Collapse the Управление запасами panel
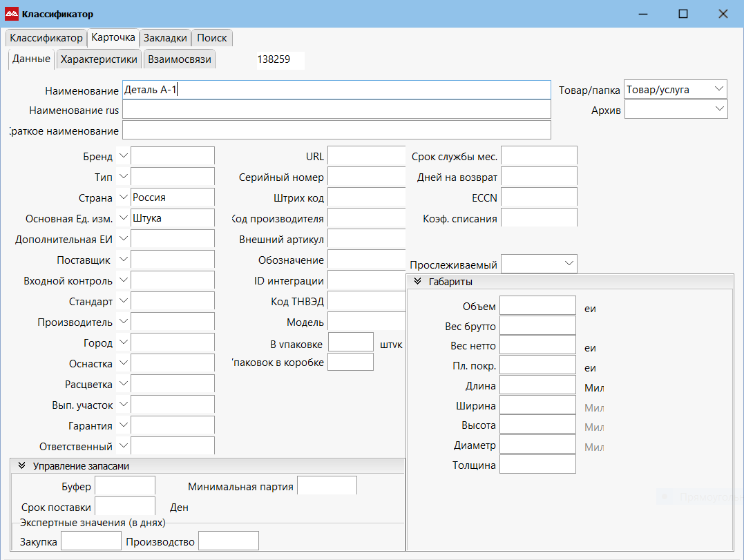Viewport: 744px width, 560px height. click(21, 466)
